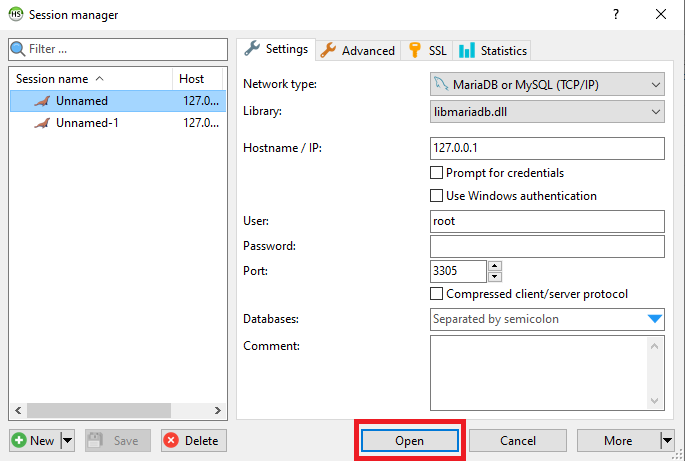685x461 pixels.
Task: Click the sea lion icon beside Unnamed-1
Action: click(42, 123)
